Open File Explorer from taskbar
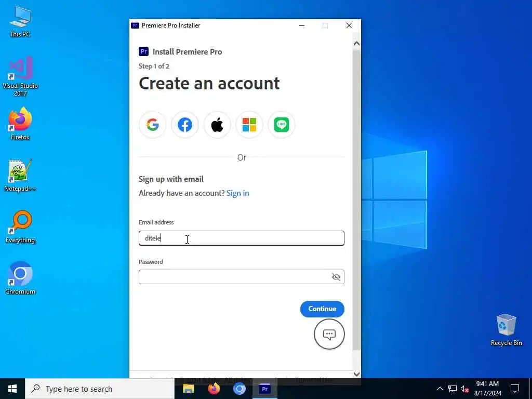 [x=188, y=389]
